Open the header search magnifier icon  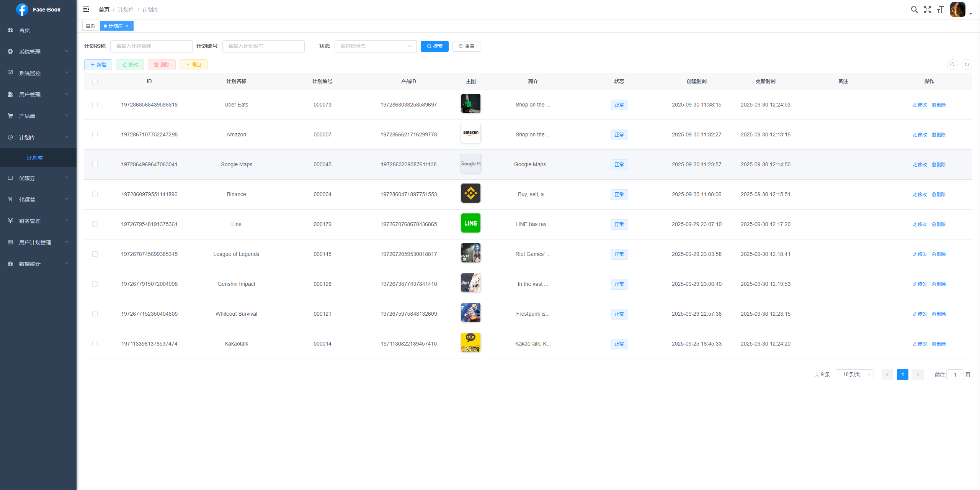point(914,10)
